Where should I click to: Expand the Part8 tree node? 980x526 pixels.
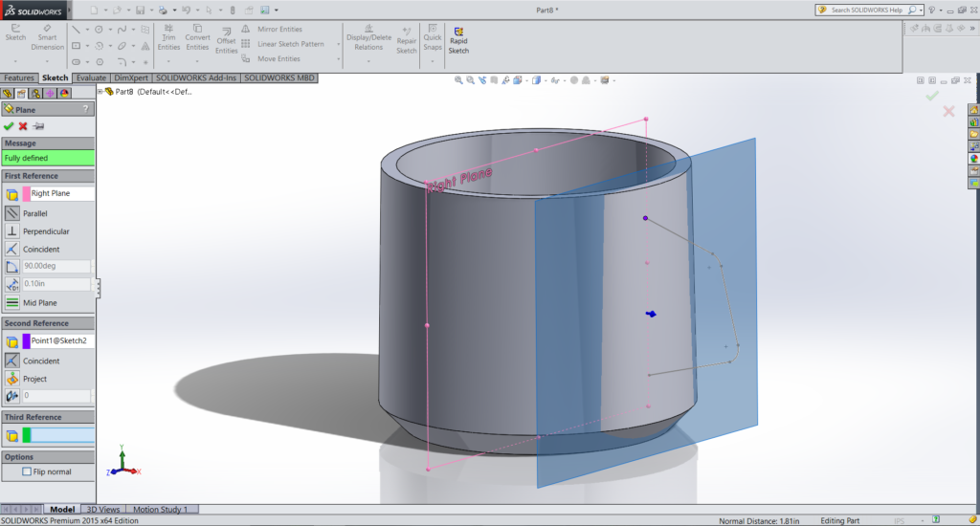tap(100, 92)
